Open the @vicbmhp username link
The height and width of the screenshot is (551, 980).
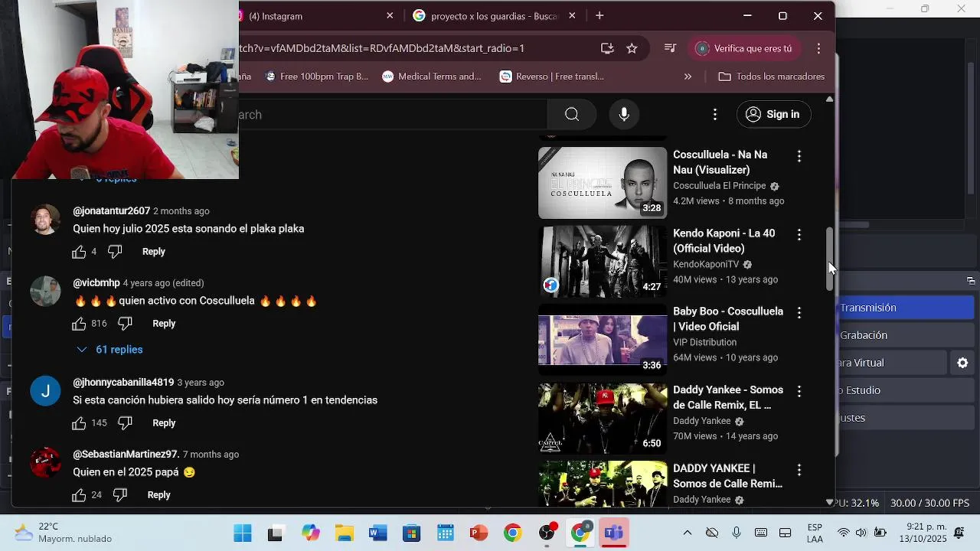[x=96, y=283]
